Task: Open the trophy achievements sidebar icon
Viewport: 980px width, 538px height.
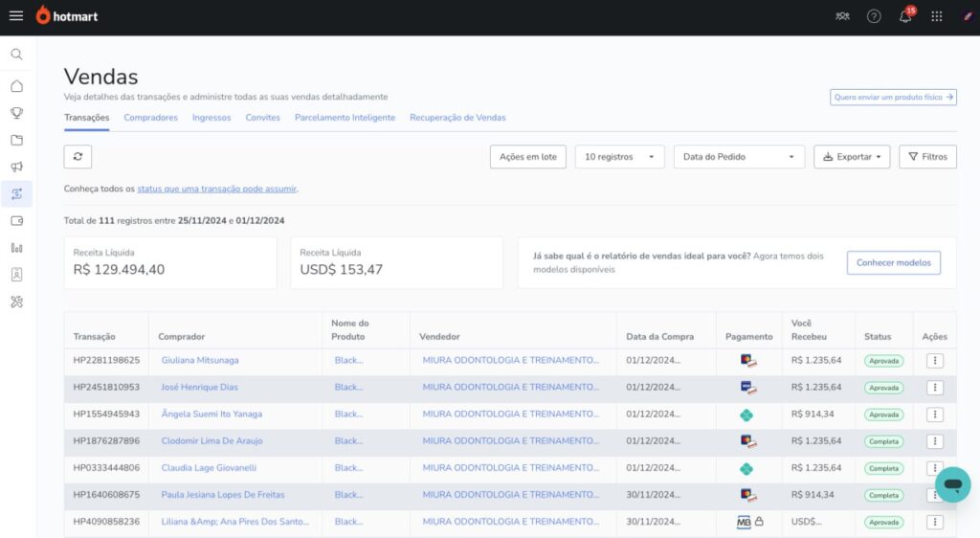Action: click(17, 113)
